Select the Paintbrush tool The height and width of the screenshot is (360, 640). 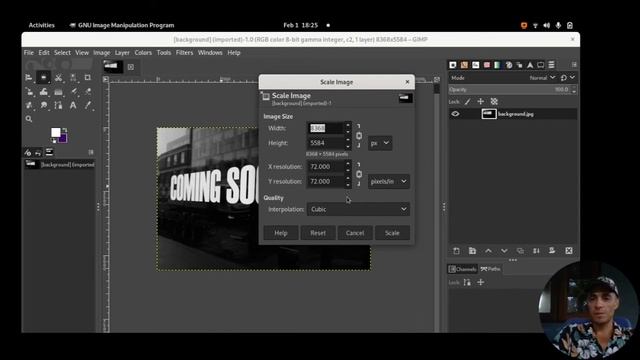tap(73, 91)
